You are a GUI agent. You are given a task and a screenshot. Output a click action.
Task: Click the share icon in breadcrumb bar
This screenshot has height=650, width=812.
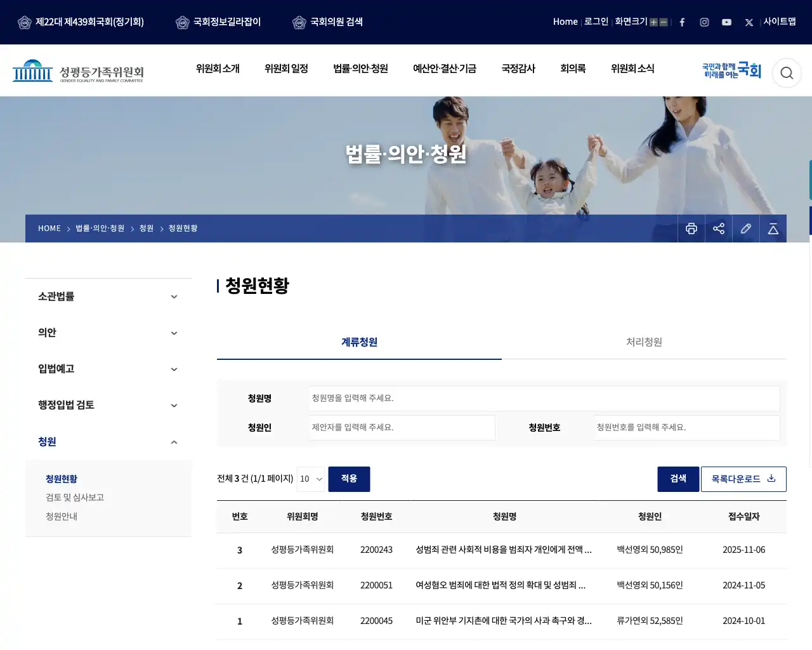[719, 229]
